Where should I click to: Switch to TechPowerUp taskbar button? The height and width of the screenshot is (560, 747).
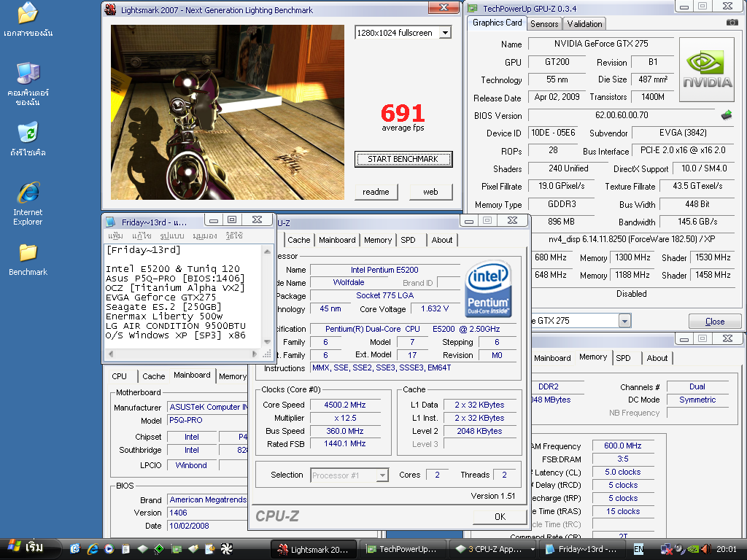pos(402,549)
